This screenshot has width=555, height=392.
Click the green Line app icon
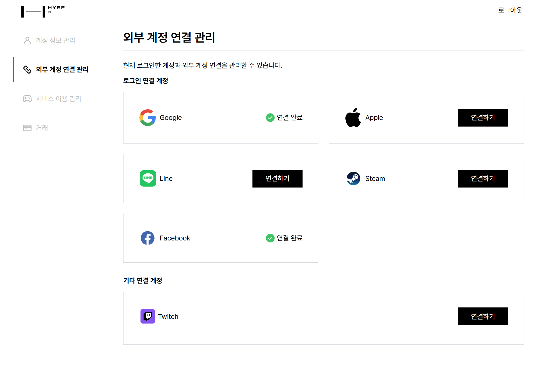(x=148, y=178)
